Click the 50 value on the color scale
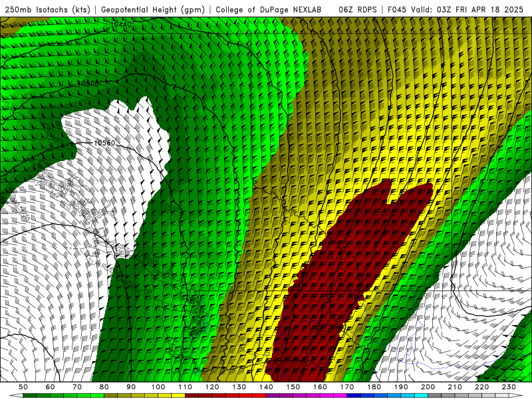 click(x=23, y=387)
